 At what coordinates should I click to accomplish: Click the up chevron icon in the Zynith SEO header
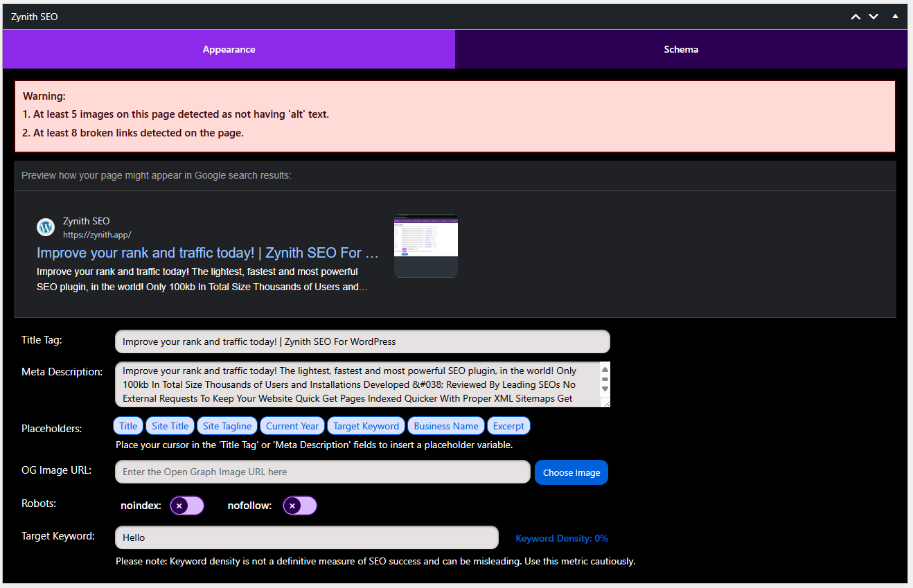[855, 16]
